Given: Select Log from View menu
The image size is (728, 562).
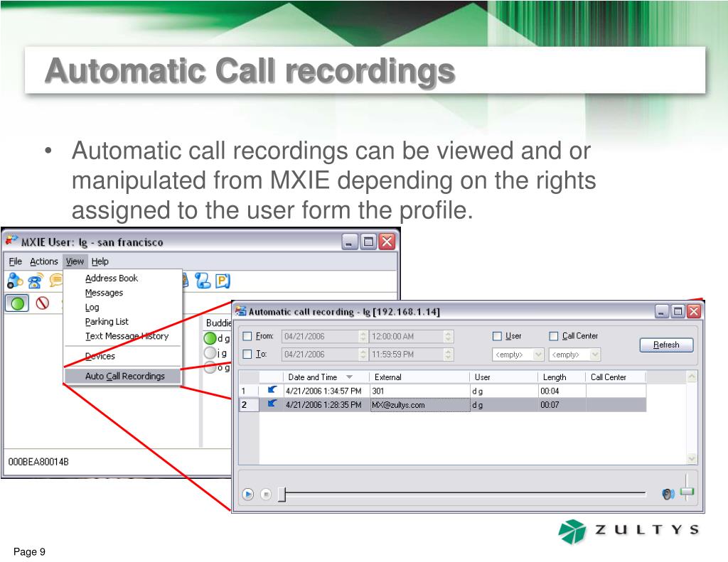Looking at the screenshot, I should [x=92, y=307].
